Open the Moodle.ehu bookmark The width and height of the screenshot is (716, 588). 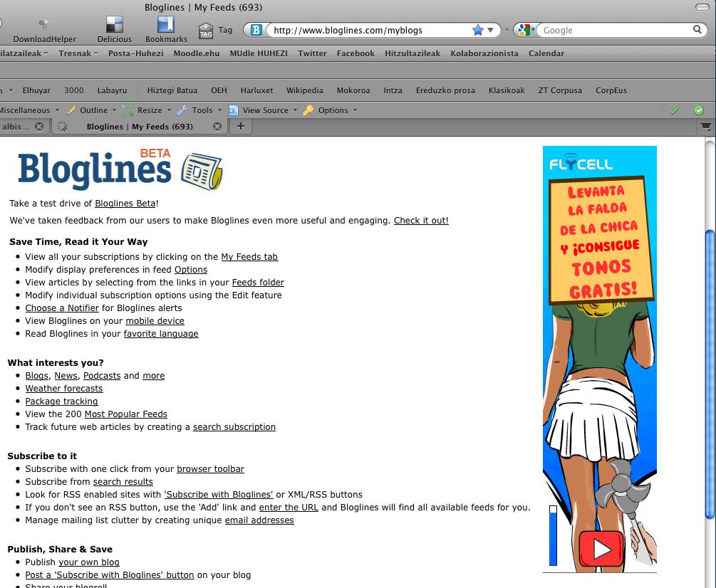[197, 53]
